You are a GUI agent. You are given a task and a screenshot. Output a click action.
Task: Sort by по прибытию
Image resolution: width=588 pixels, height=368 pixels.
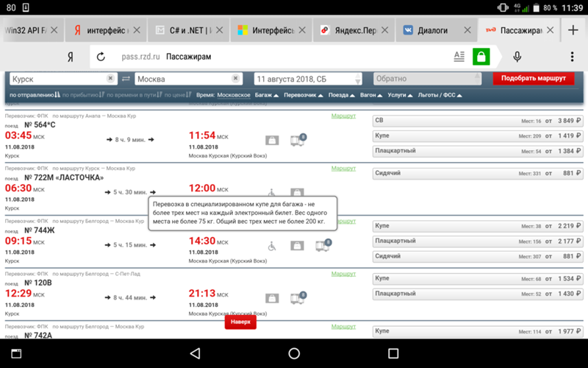(x=83, y=95)
